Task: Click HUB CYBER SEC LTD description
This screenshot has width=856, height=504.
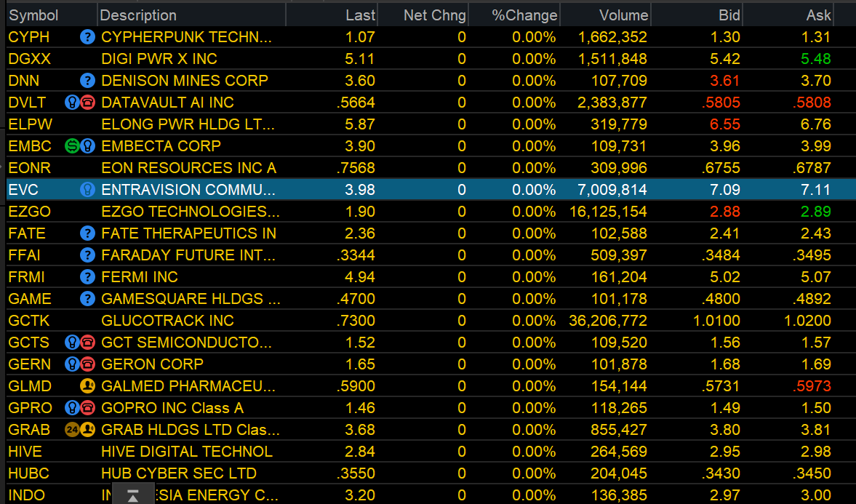Action: 178,474
